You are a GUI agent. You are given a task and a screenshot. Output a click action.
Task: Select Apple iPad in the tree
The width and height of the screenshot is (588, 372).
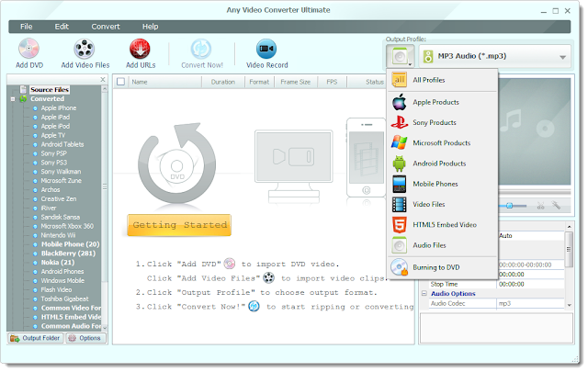tap(55, 117)
